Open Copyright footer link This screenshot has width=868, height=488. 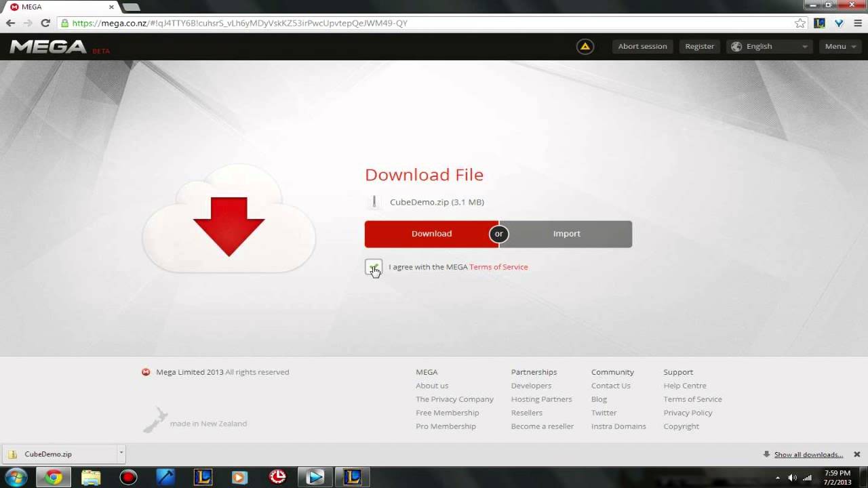pos(681,426)
